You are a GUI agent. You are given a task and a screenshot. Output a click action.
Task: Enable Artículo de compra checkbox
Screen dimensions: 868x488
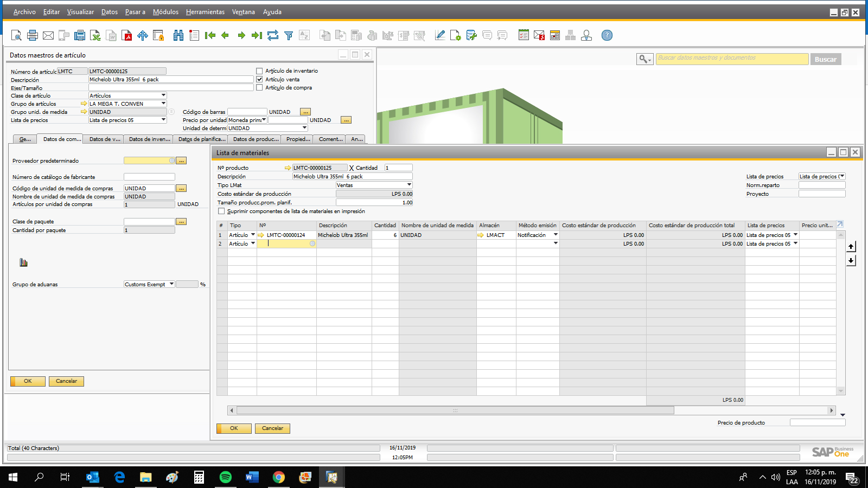(259, 87)
